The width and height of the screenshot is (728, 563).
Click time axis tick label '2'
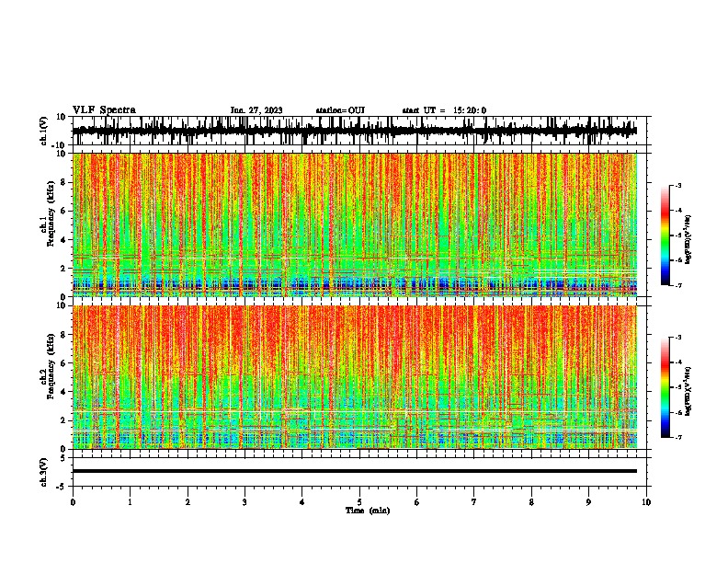[188, 502]
